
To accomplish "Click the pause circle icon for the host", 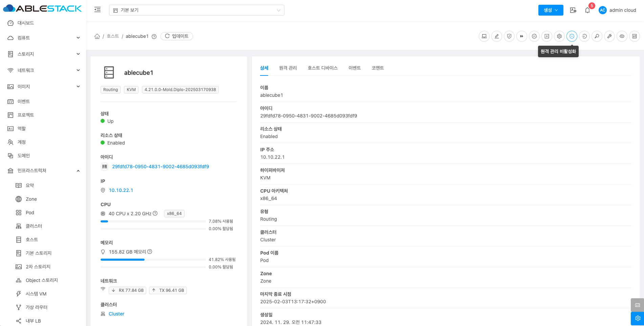I will pos(534,36).
